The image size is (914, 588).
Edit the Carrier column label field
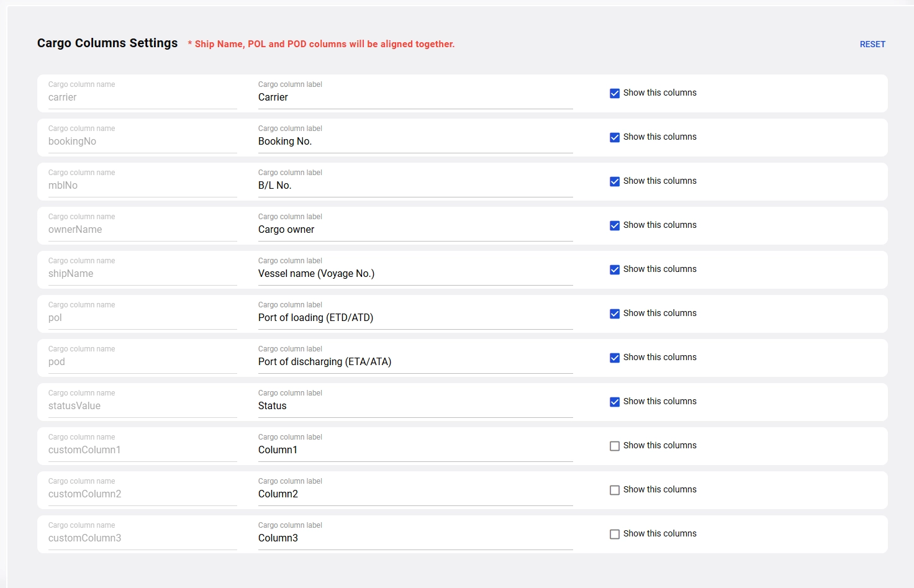click(415, 97)
